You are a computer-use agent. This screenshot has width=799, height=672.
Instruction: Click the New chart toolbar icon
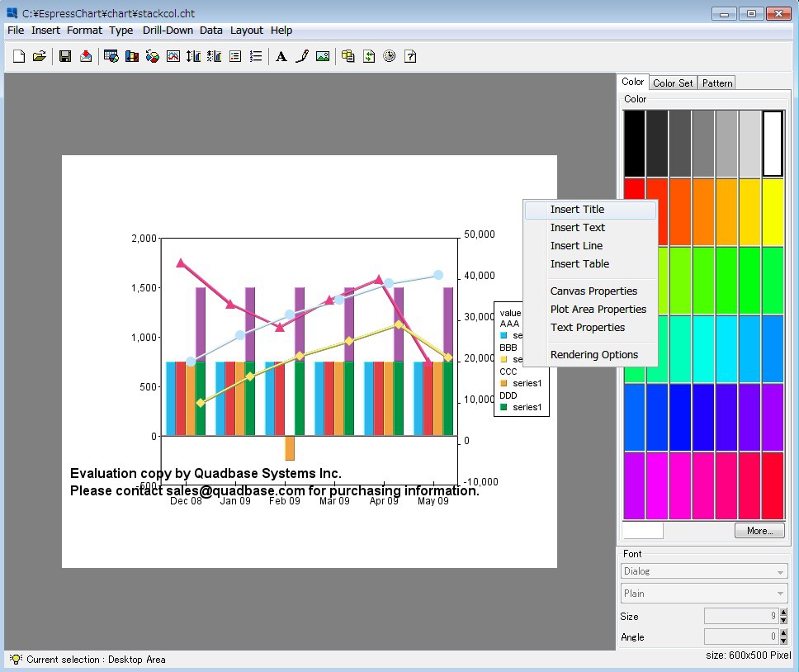[20, 56]
